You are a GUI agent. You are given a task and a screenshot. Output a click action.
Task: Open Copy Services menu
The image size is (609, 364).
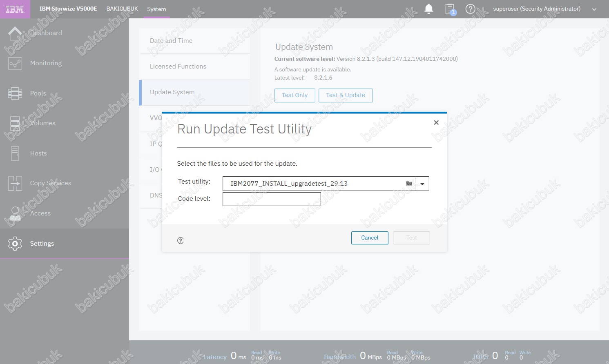51,183
